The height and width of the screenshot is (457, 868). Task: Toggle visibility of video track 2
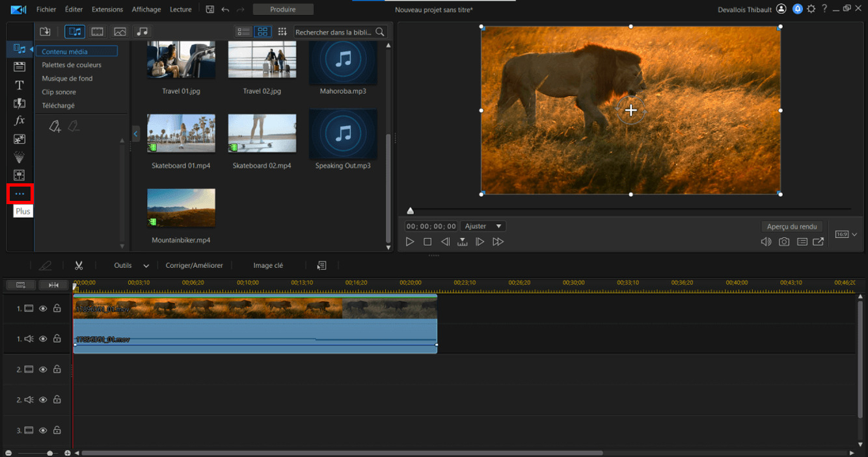43,369
